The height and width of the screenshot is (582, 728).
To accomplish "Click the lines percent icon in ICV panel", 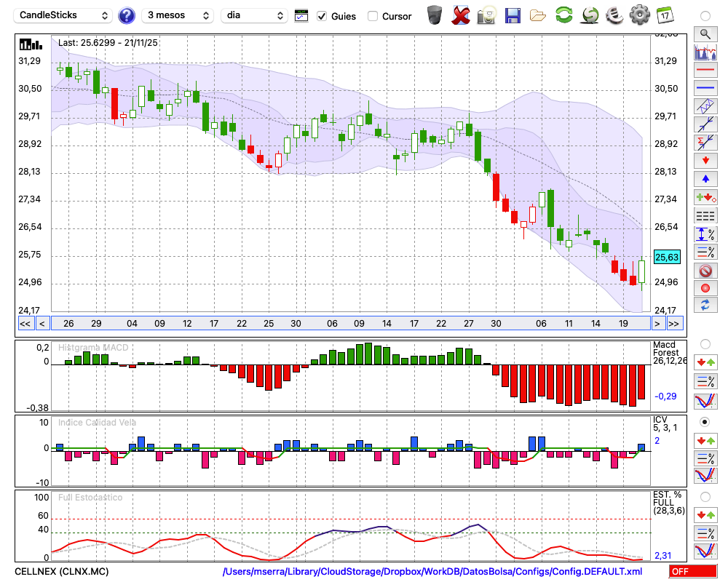I will (705, 458).
